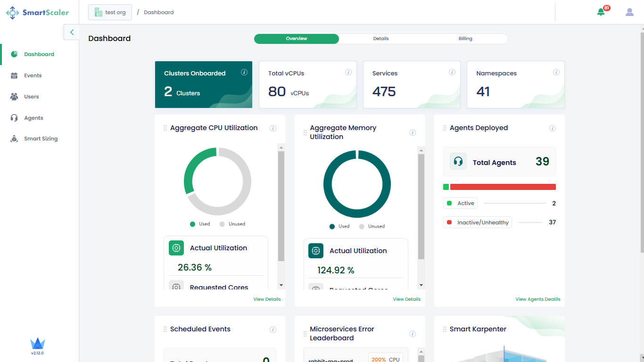
Task: Select the Clusters Onboarded card
Action: click(x=204, y=85)
